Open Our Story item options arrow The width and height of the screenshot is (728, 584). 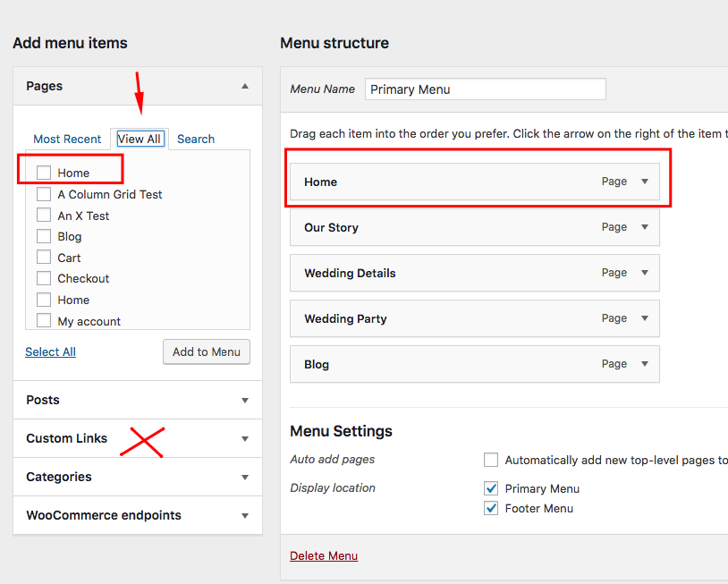(x=645, y=227)
